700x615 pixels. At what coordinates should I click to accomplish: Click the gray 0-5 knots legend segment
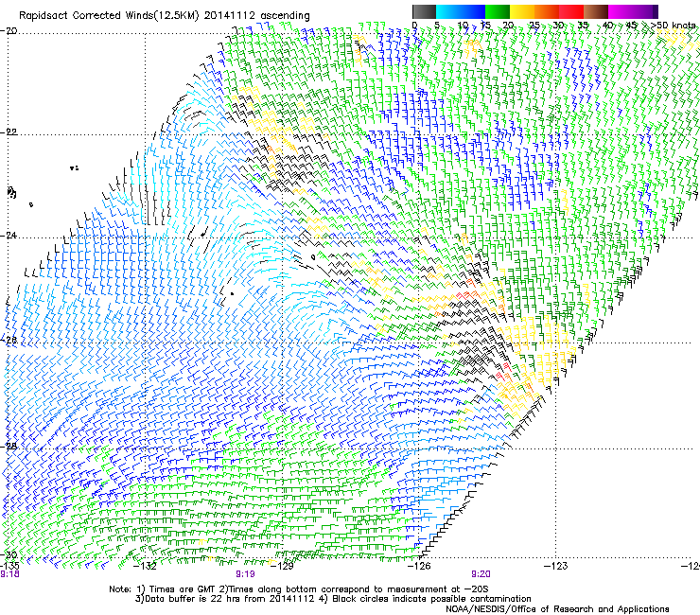(424, 11)
